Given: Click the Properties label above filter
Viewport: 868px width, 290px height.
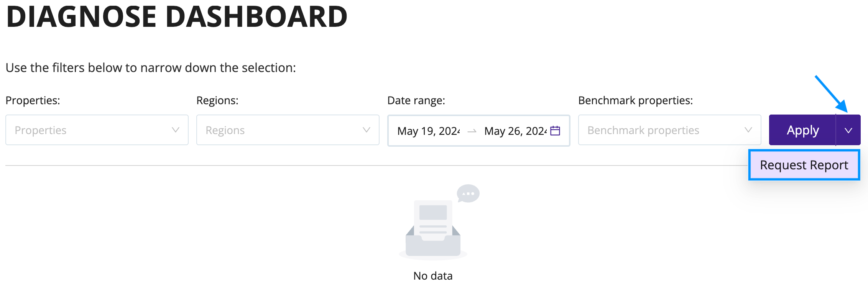Looking at the screenshot, I should [x=33, y=100].
